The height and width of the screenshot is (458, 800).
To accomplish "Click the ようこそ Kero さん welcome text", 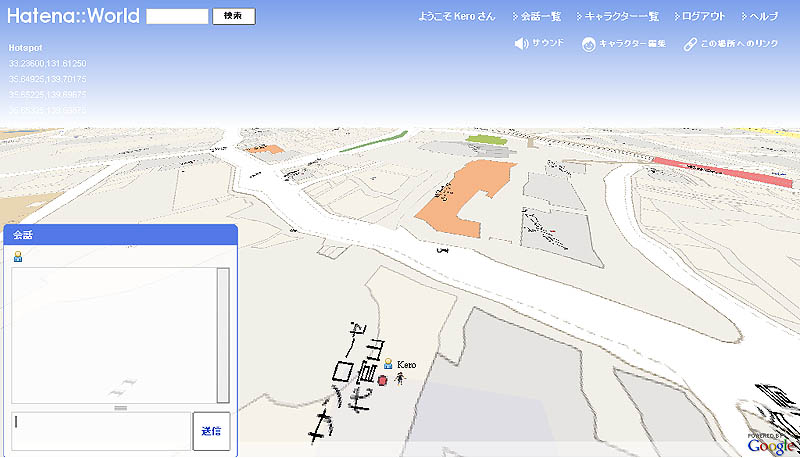I will [457, 16].
